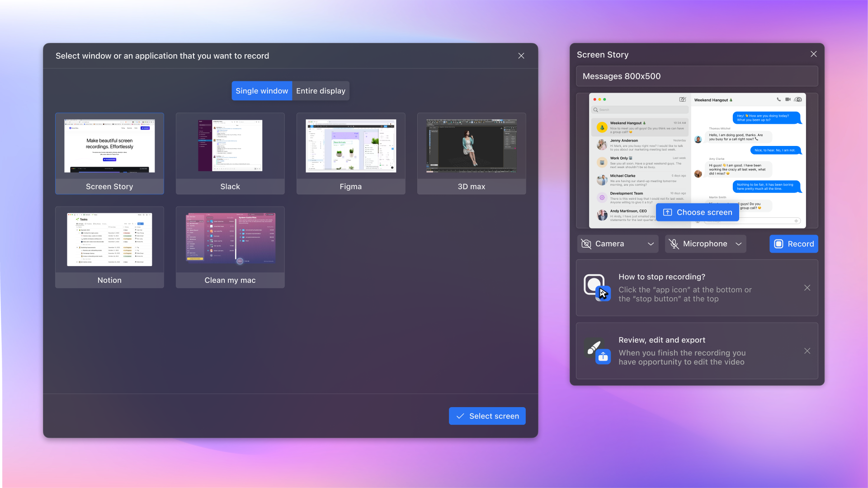868x488 pixels.
Task: Select the Single window tab
Action: [x=262, y=90]
